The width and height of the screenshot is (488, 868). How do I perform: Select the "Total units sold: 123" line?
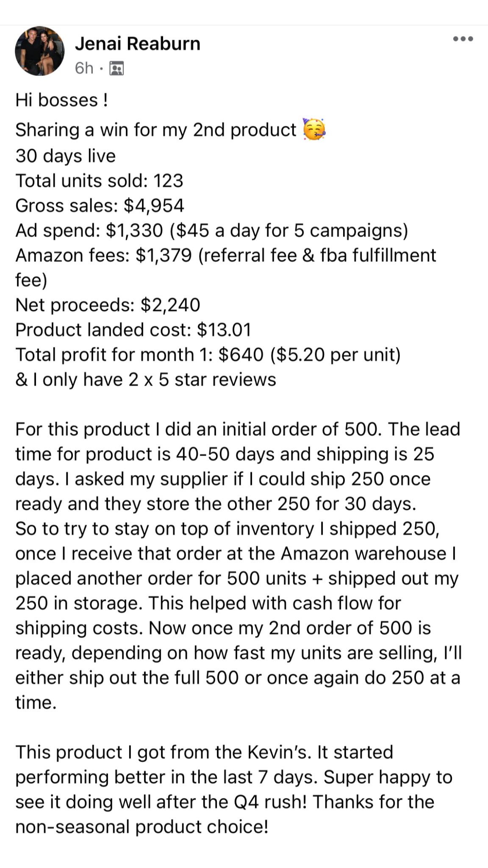coord(99,181)
